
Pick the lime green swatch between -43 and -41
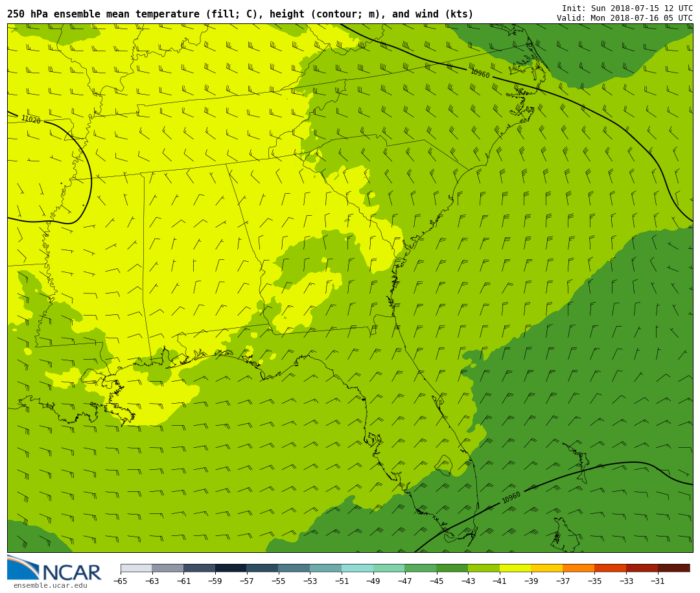tap(484, 568)
